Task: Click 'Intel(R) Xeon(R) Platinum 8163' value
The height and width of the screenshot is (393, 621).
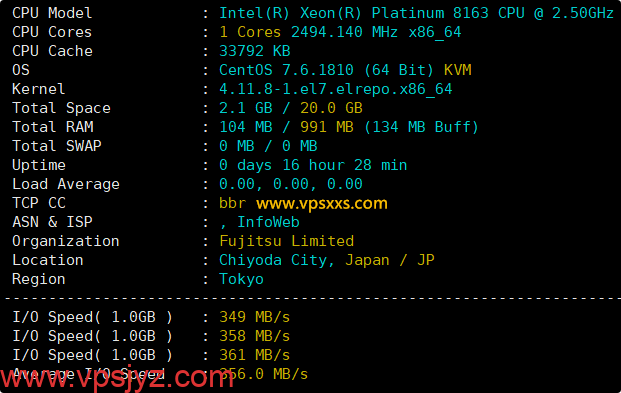Action: (x=354, y=13)
